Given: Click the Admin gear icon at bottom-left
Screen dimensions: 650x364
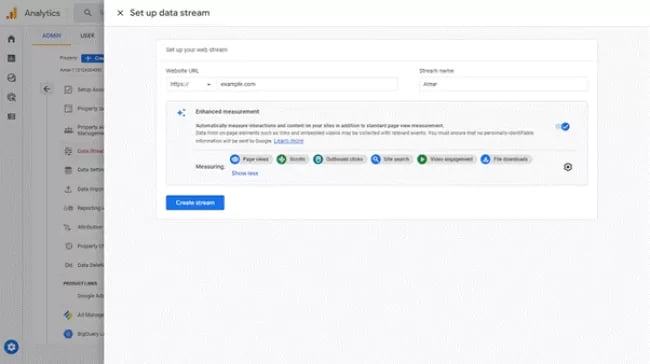Looking at the screenshot, I should point(11,347).
